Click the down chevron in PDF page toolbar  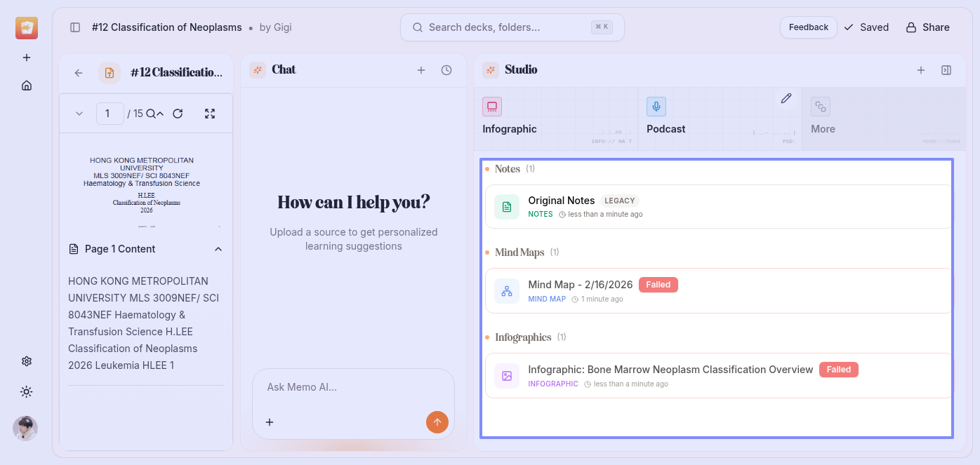pyautogui.click(x=79, y=114)
